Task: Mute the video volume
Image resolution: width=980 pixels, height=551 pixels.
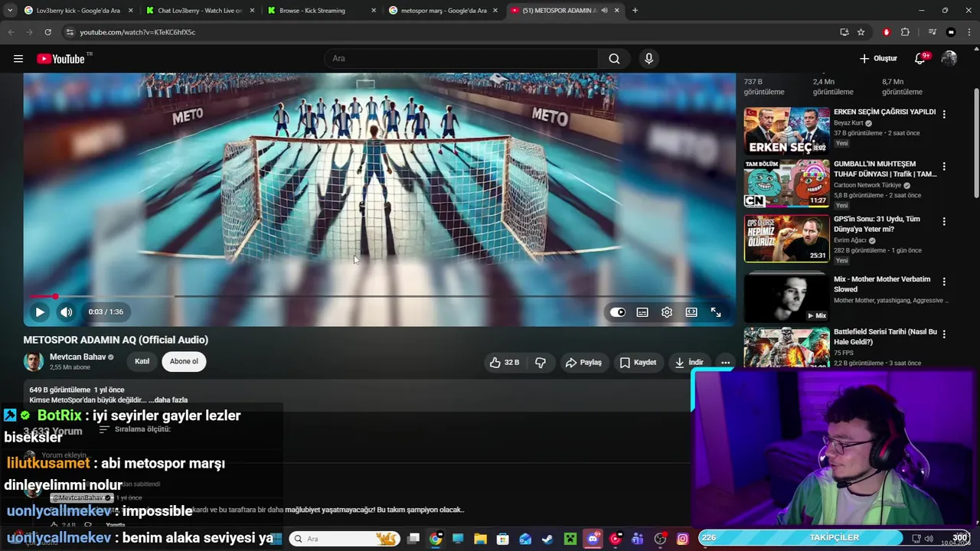Action: 67,312
